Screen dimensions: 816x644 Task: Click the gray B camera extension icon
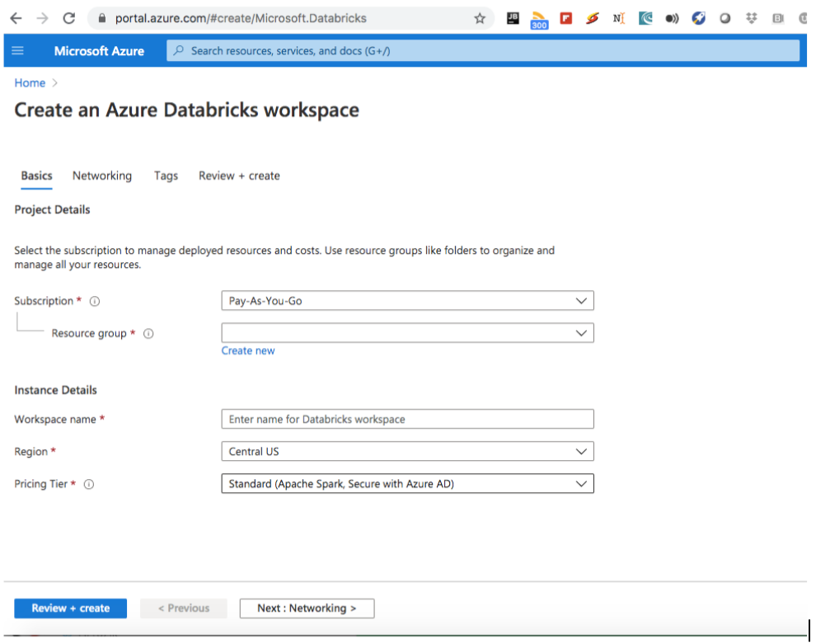coord(778,19)
